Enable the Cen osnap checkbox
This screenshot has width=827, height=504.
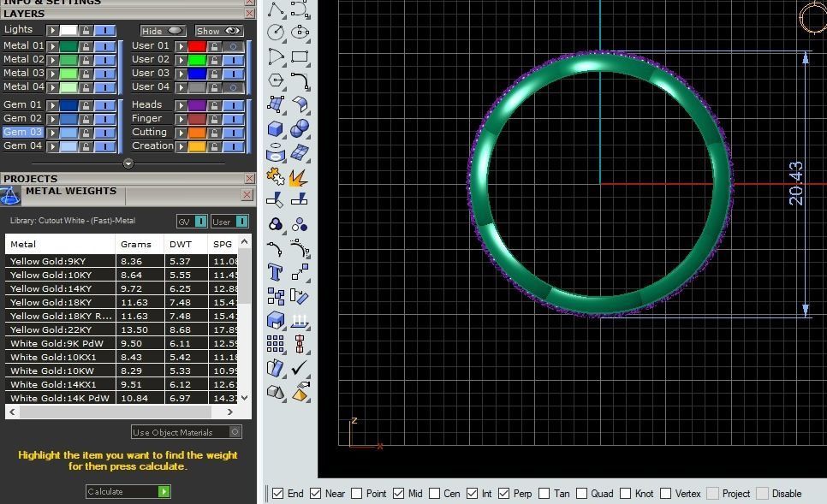[434, 494]
